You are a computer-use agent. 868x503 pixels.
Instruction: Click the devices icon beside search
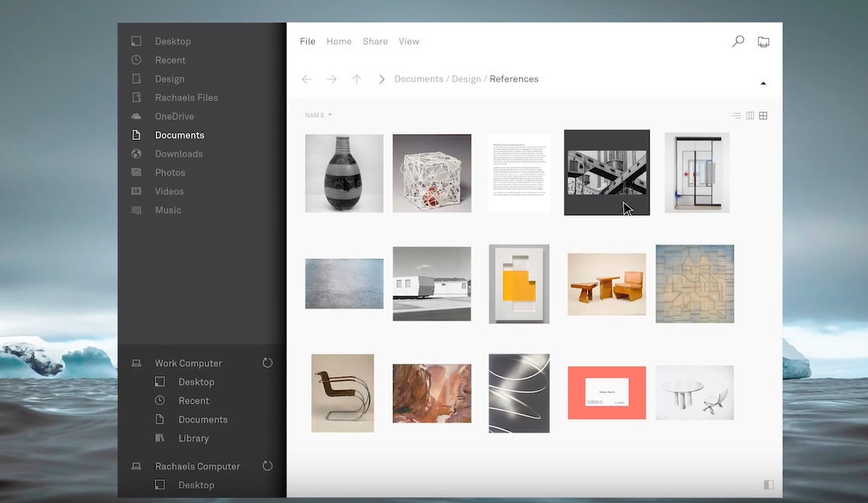tap(763, 42)
